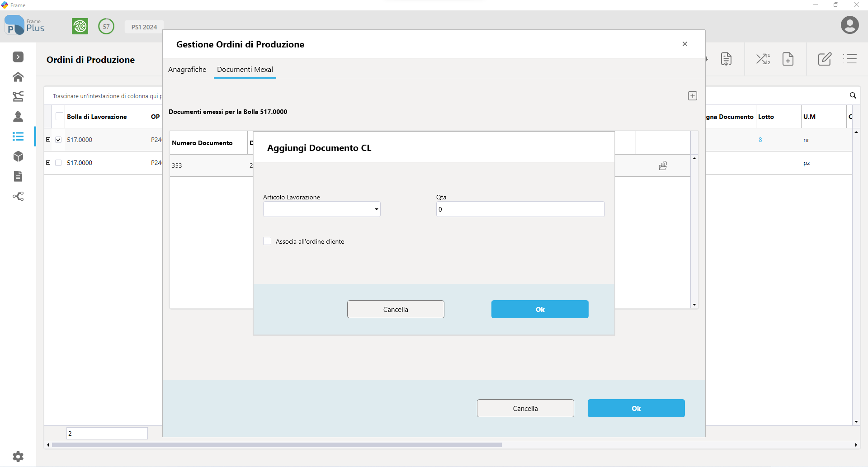Screen dimensions: 868x467
Task: Uncheck the first 517.0000 row checkbox
Action: (58, 140)
